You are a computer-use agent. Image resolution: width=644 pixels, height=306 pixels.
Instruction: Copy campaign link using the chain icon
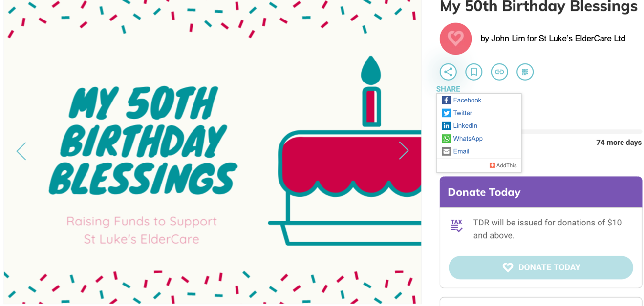(x=499, y=72)
